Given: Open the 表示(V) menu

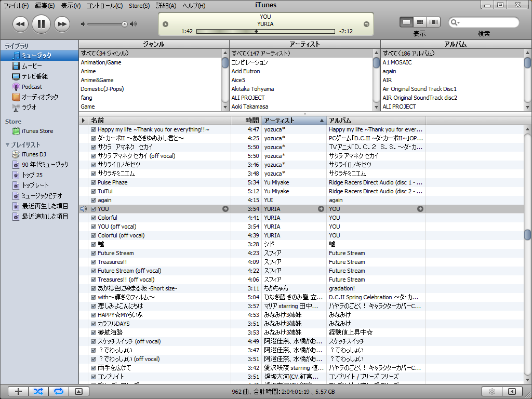Looking at the screenshot, I should pyautogui.click(x=71, y=6).
